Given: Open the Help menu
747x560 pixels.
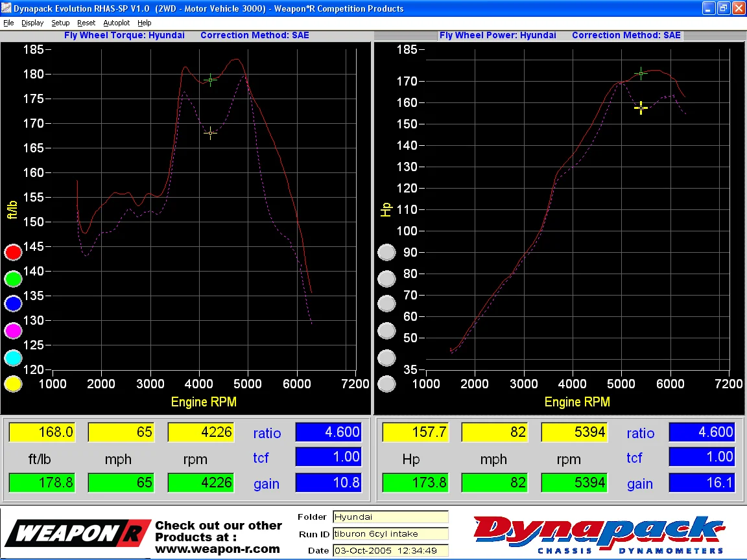Looking at the screenshot, I should (145, 23).
